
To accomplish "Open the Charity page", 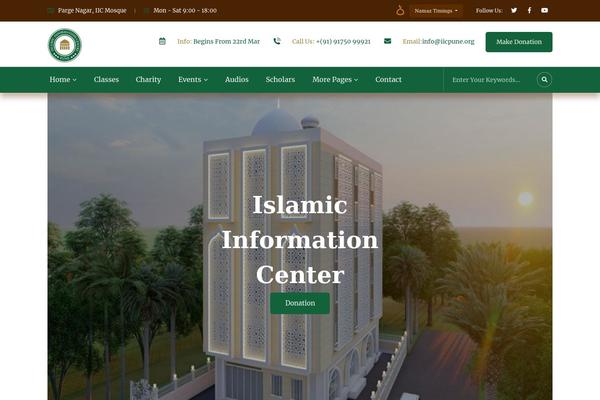I will 148,80.
